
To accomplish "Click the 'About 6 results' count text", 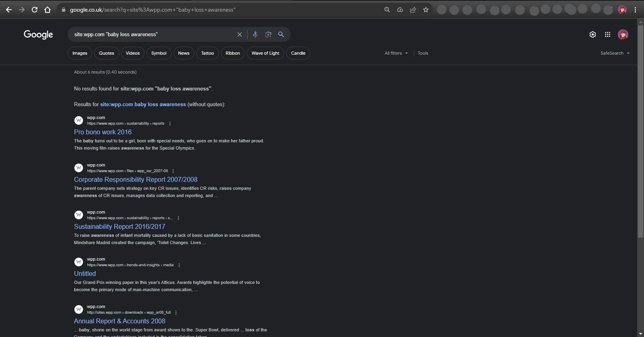I will click(105, 72).
